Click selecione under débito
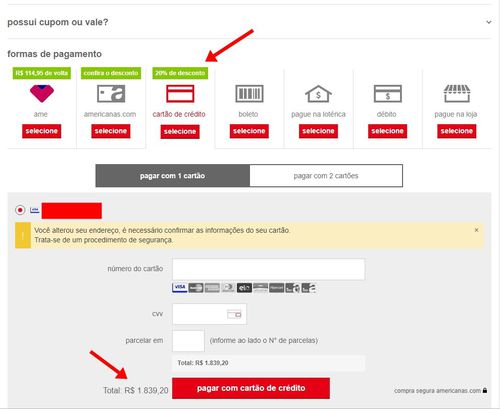This screenshot has height=409, width=500. (387, 131)
